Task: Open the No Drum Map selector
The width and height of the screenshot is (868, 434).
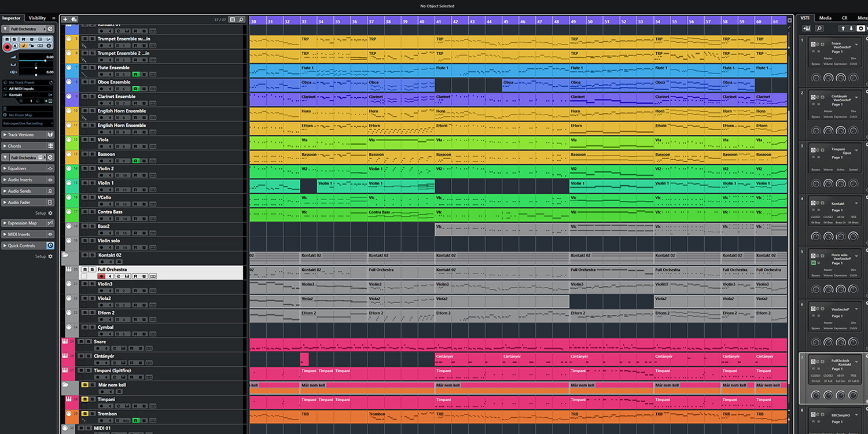Action: 28,115
